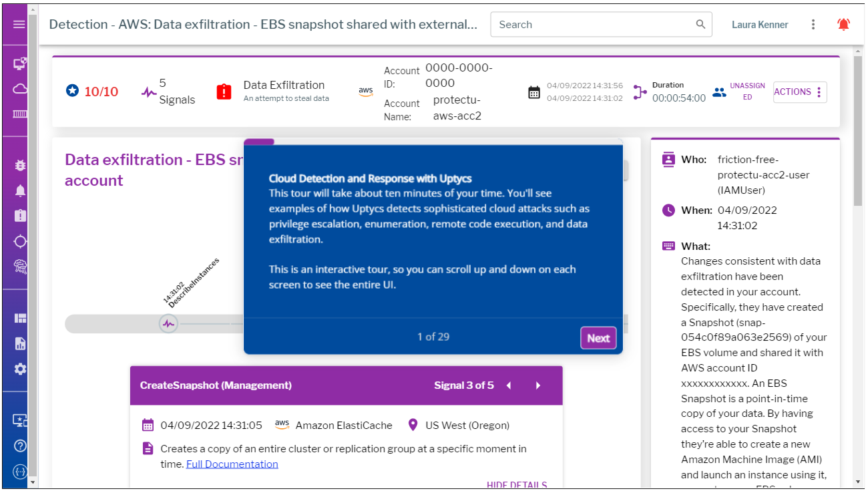Click the 10/10 score star icon
This screenshot has width=868, height=491.
[x=72, y=91]
